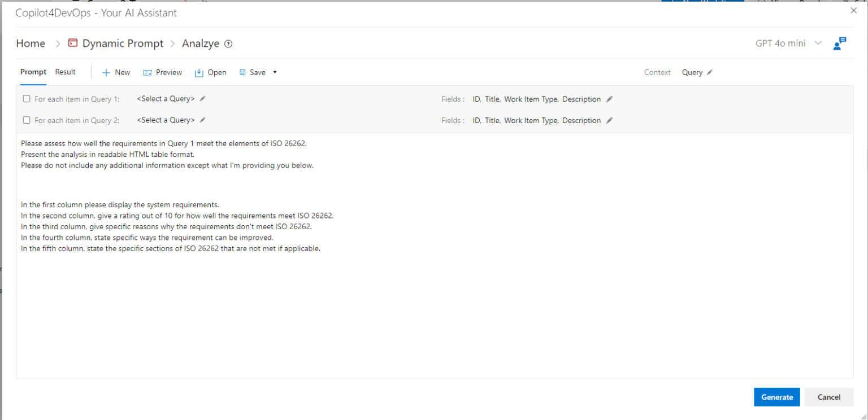This screenshot has width=868, height=420.
Task: Click the Dynamic Prompt breadcrumb icon
Action: point(72,43)
